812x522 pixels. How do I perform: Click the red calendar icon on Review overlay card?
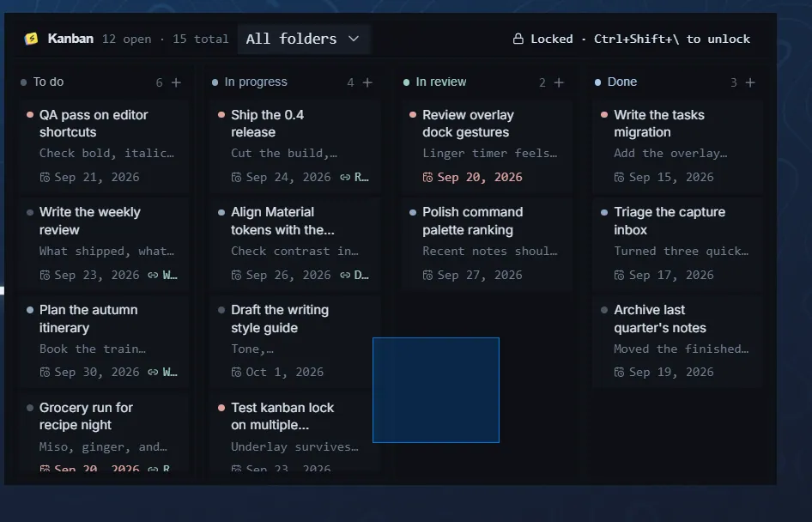coord(427,177)
